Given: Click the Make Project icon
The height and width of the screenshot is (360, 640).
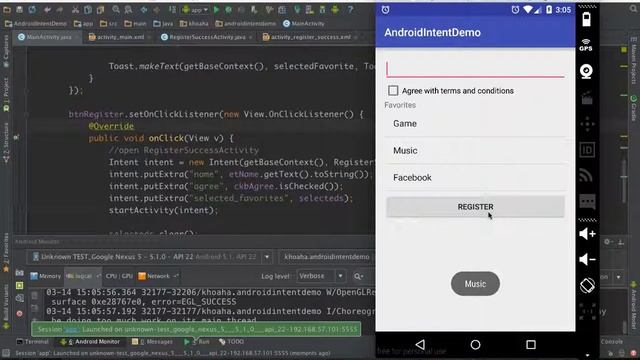Looking at the screenshot, I should (173, 9).
